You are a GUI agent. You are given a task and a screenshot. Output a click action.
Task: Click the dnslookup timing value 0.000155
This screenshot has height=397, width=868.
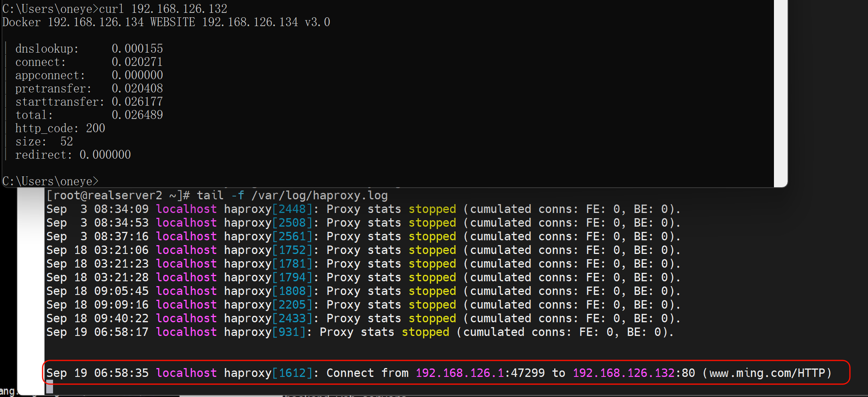point(137,49)
